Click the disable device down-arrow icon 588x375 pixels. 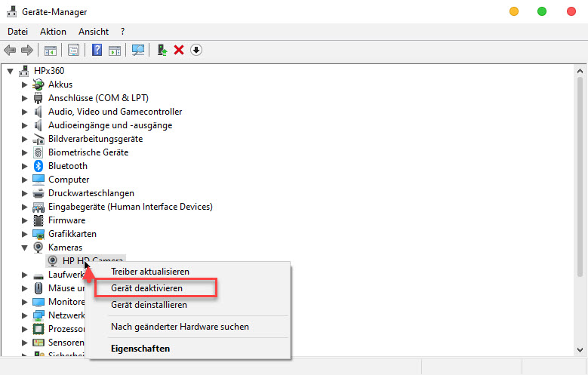196,50
